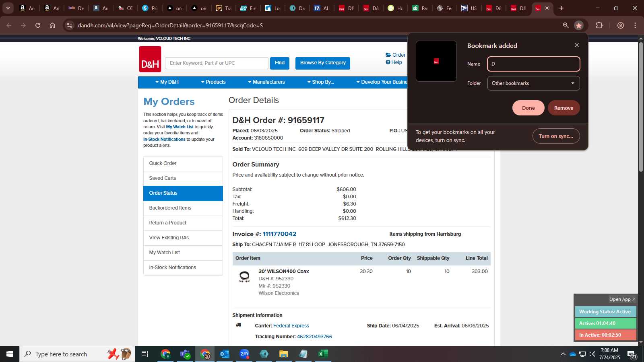Screen dimensions: 644x362
Task: Open the Chrome profile avatar icon
Action: tap(620, 25)
